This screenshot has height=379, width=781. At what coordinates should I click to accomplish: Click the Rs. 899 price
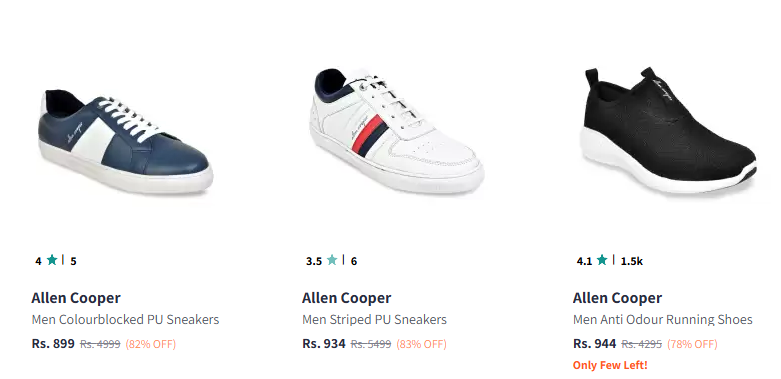point(53,344)
